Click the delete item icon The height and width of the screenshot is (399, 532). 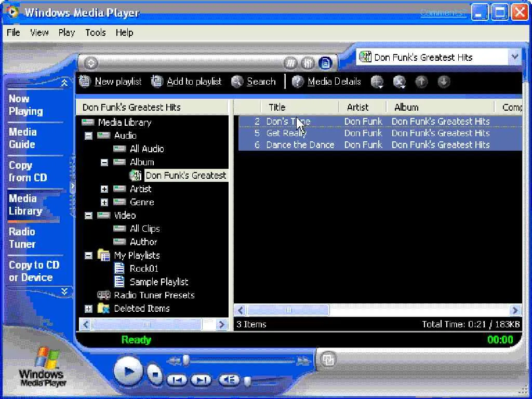coord(400,82)
